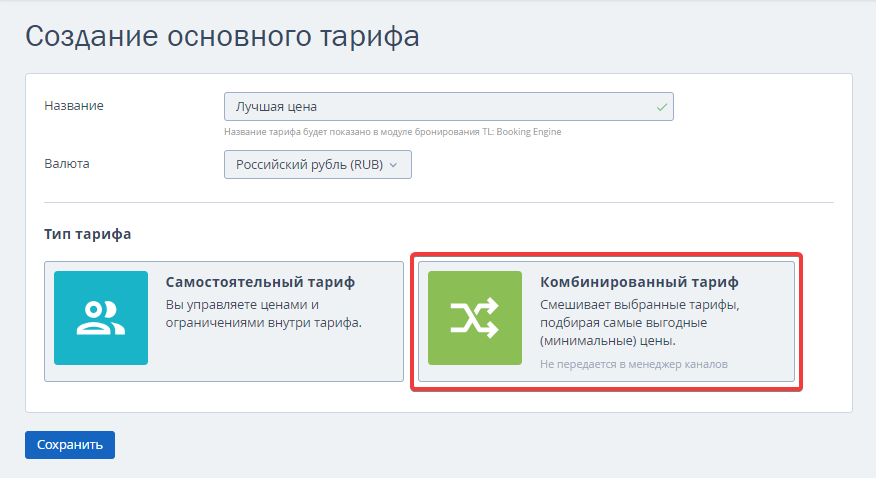Open the Валюта dropdown Российский рубль (RUB)
This screenshot has height=478, width=876.
pyautogui.click(x=318, y=165)
